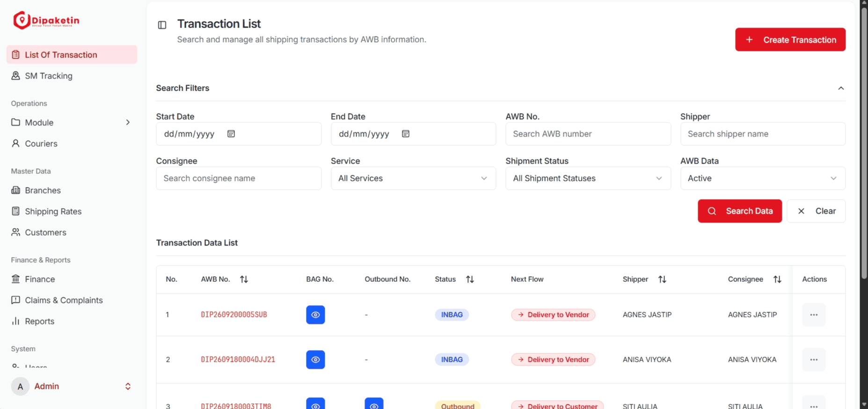Open actions menu for AGNES JASTIP row

coord(814,315)
